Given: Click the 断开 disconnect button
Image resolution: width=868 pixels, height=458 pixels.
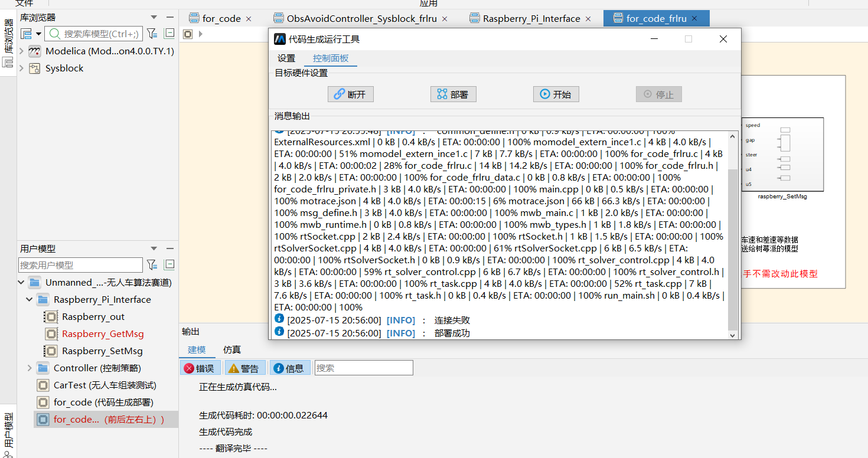Looking at the screenshot, I should tap(351, 94).
